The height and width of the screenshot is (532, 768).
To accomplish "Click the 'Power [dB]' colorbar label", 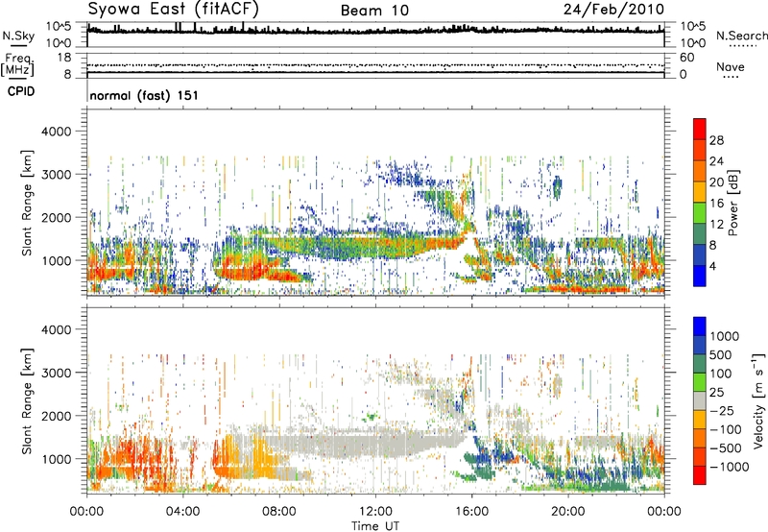I will click(732, 203).
